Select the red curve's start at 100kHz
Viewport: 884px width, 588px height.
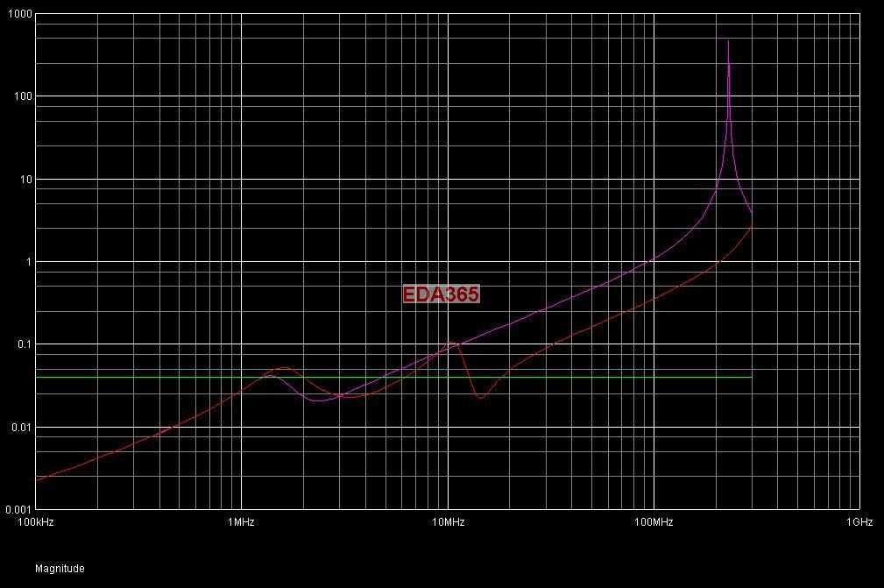pyautogui.click(x=37, y=479)
